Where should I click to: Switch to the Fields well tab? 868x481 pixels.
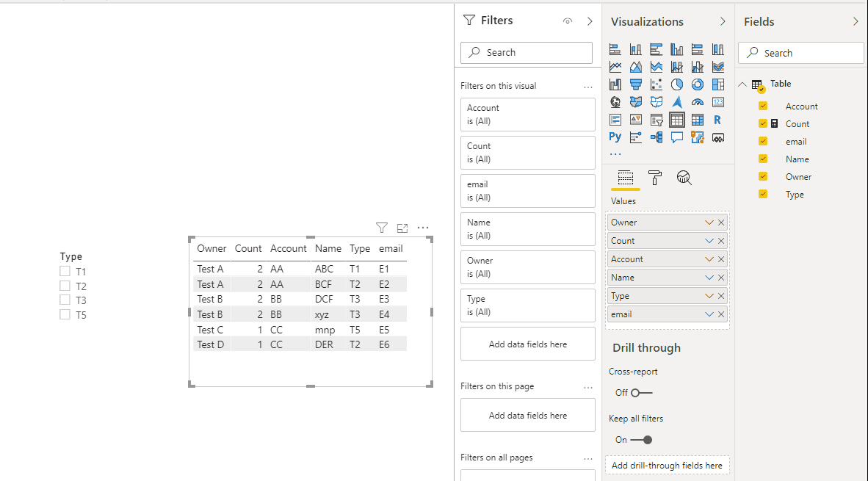[626, 178]
